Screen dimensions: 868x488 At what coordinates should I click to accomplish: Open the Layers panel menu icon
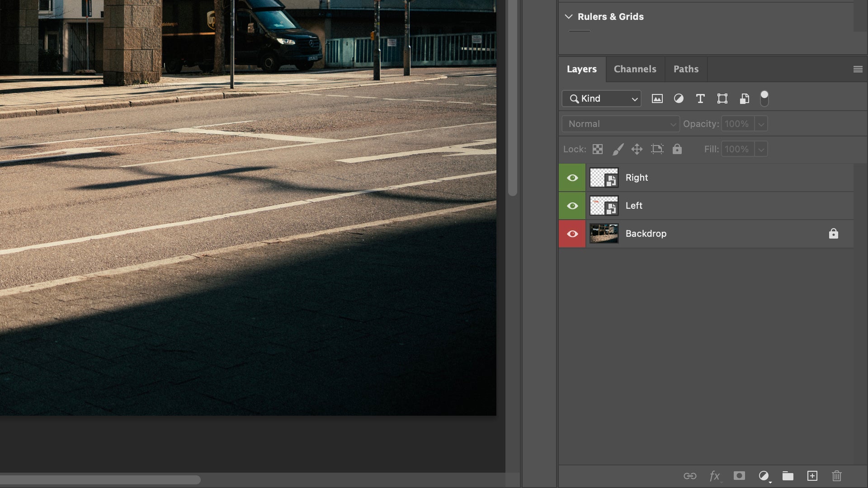point(858,69)
